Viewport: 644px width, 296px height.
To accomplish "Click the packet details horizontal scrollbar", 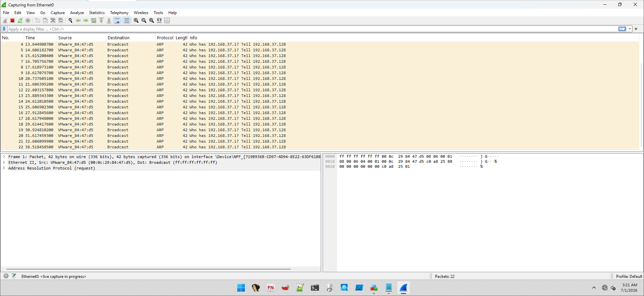I will coord(148,269).
